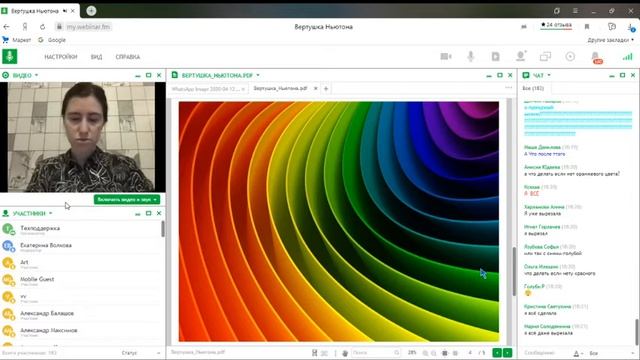
Task: Click the ЧАТ panel speech-bubble icon
Action: click(x=526, y=75)
